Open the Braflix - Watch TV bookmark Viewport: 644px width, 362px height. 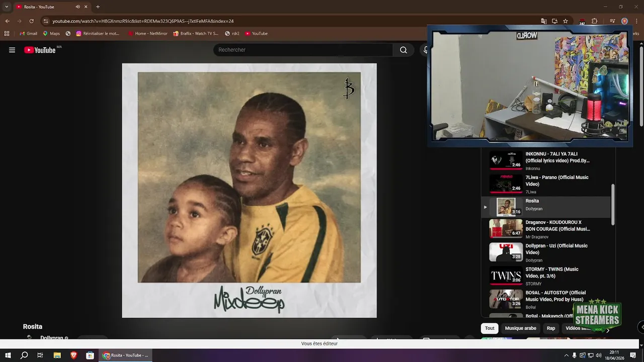point(196,34)
